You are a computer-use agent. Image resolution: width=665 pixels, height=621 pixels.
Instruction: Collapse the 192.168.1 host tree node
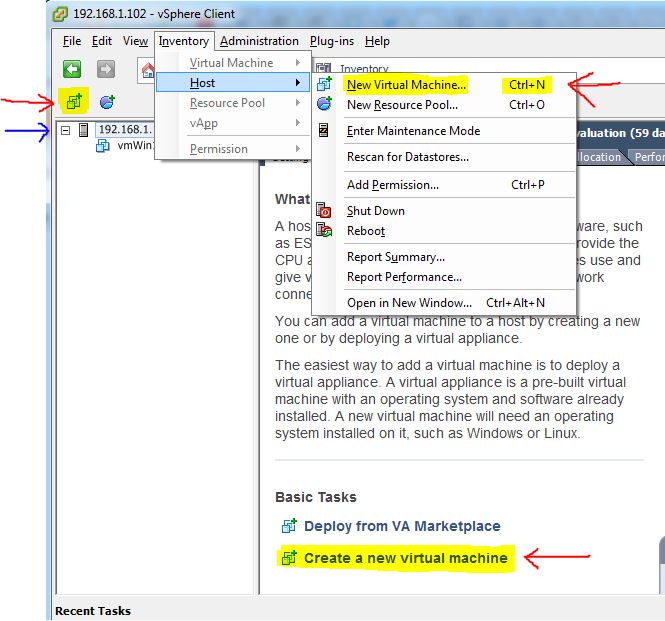[65, 130]
